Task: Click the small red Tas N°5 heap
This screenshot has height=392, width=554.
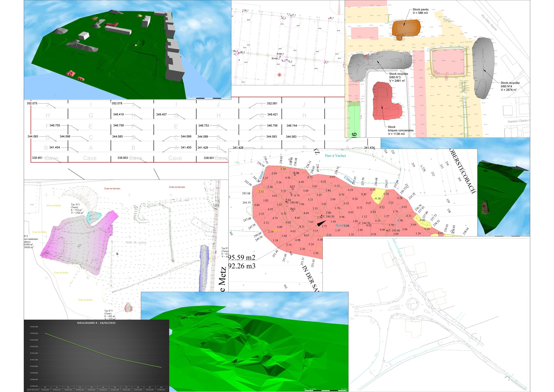Action: coord(128,308)
